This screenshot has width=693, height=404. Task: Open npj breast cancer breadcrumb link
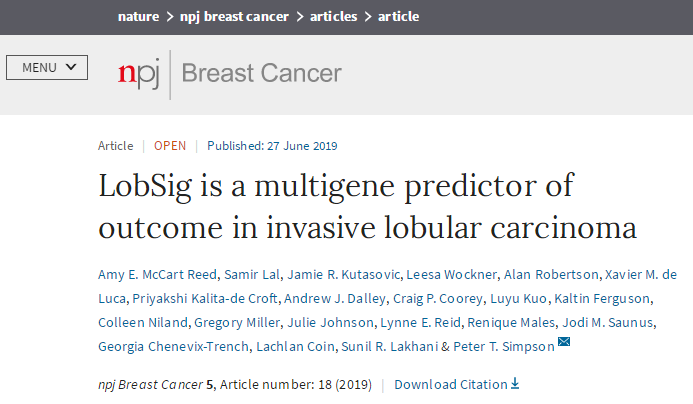tap(234, 17)
